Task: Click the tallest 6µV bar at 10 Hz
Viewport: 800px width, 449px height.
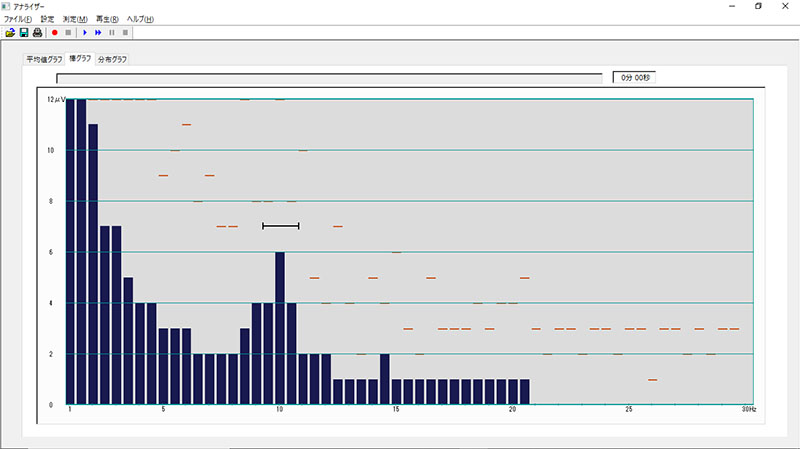Action: tap(280, 328)
